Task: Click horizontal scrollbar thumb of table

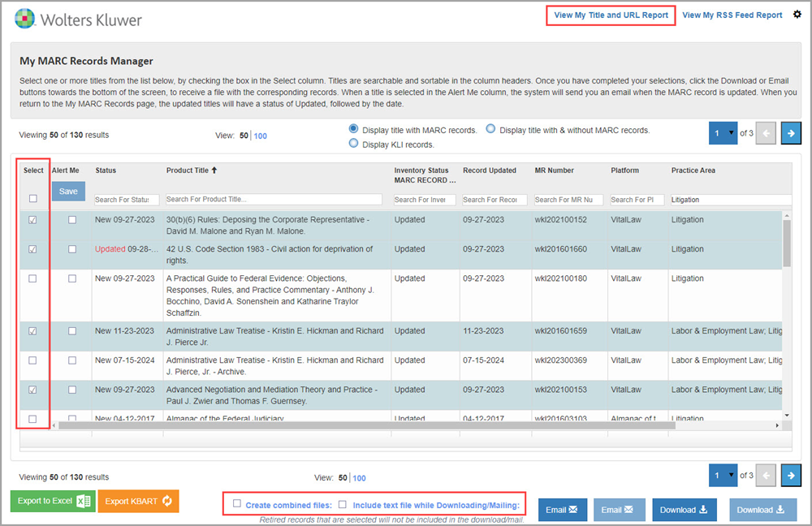Action: [x=367, y=425]
